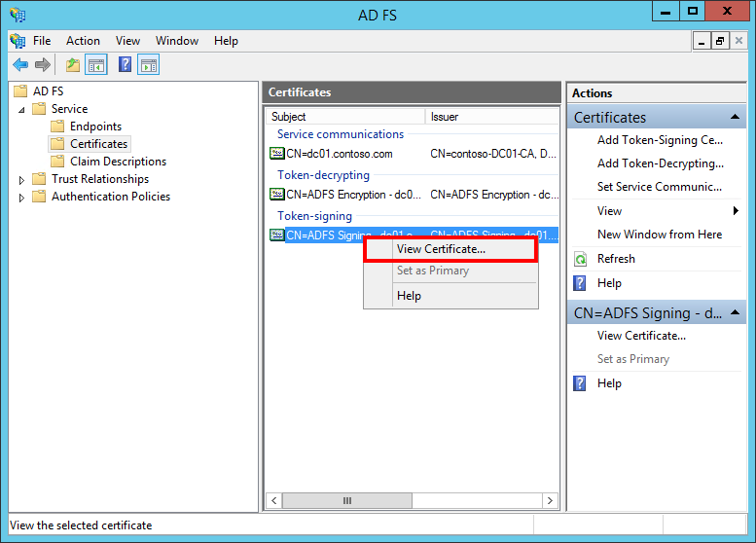This screenshot has width=756, height=543.
Task: Click the AD FS title bar system icon
Action: coord(18,15)
